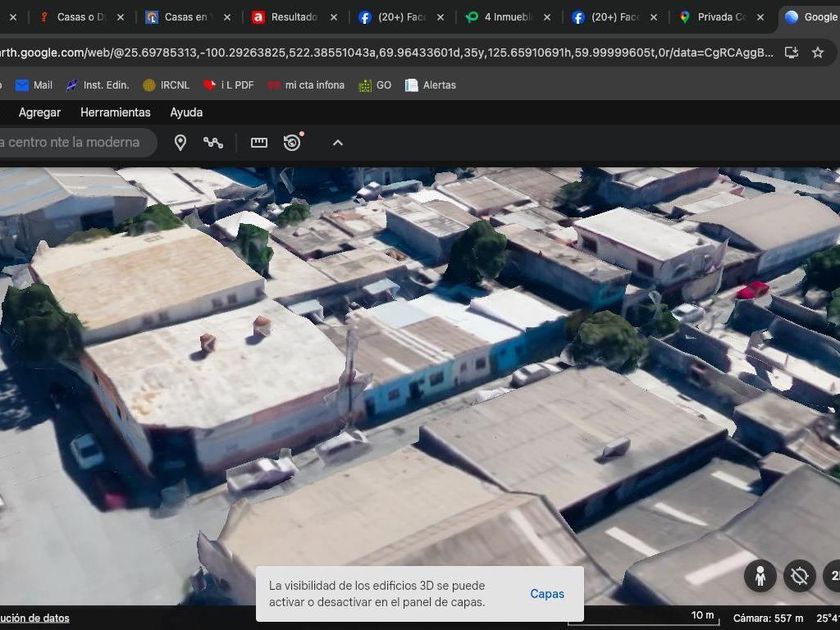The width and height of the screenshot is (840, 630).
Task: Open the Alertas bookmark
Action: [430, 85]
